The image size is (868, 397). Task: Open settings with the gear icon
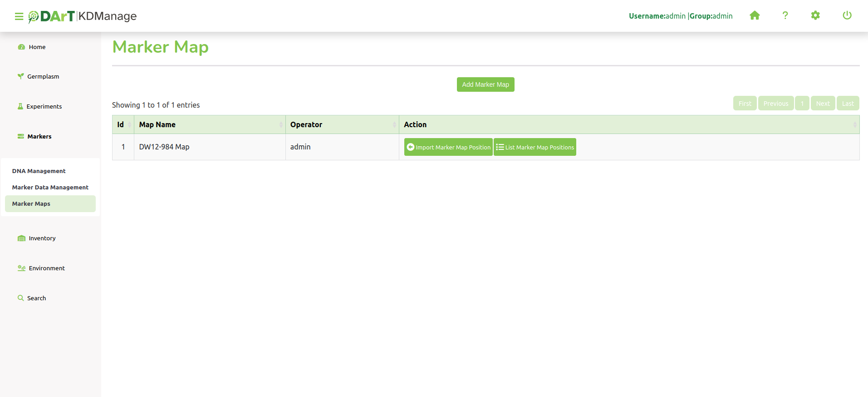pyautogui.click(x=815, y=16)
